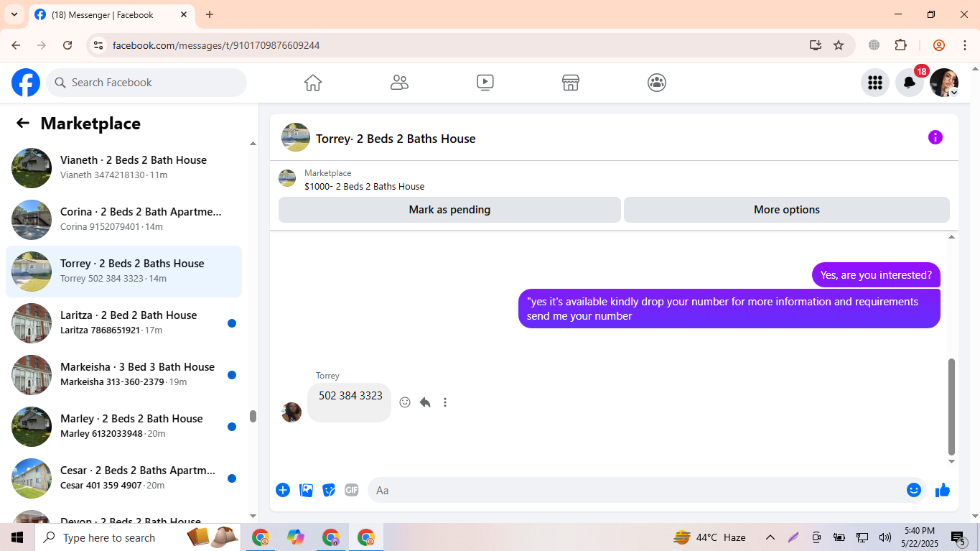Go back using the Marketplace back arrow
The image size is (980, 551).
[23, 123]
